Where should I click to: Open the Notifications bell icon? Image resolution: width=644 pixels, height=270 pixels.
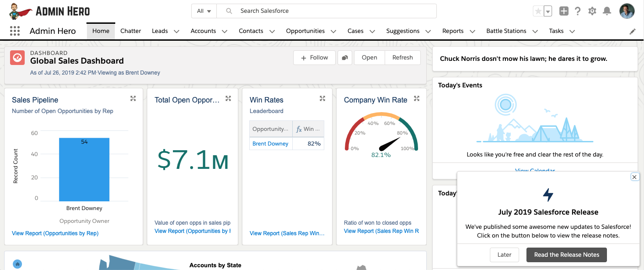[607, 11]
